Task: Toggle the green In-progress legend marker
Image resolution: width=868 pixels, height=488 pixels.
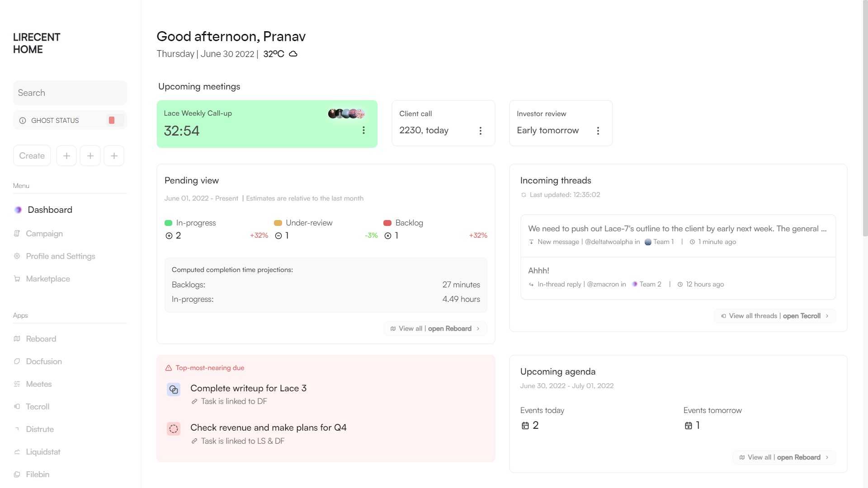Action: (x=169, y=223)
